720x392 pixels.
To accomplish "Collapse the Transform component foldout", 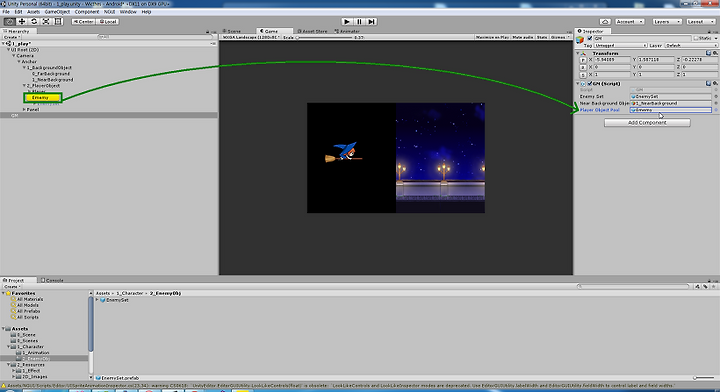I will [x=578, y=53].
